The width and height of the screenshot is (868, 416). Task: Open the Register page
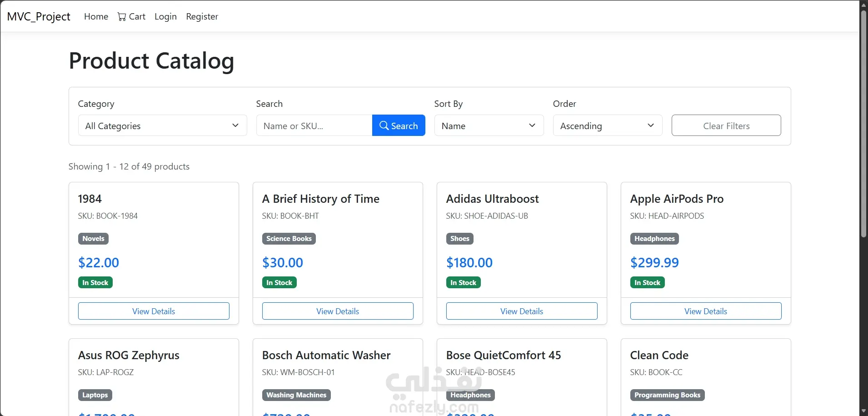[202, 17]
